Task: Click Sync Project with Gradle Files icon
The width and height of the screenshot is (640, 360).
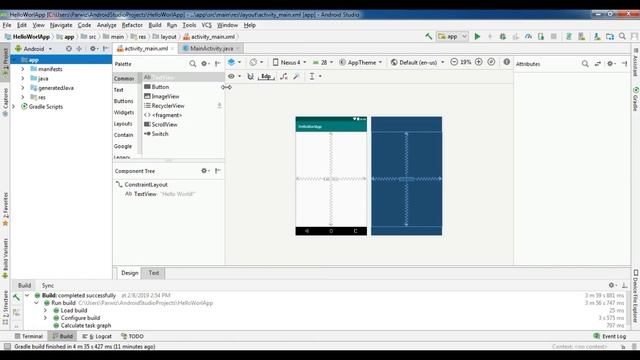Action: pyautogui.click(x=569, y=36)
